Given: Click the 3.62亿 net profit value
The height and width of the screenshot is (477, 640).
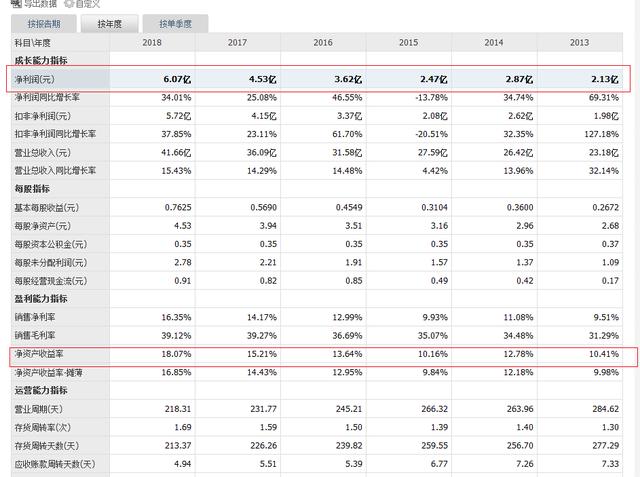Looking at the screenshot, I should [x=348, y=79].
